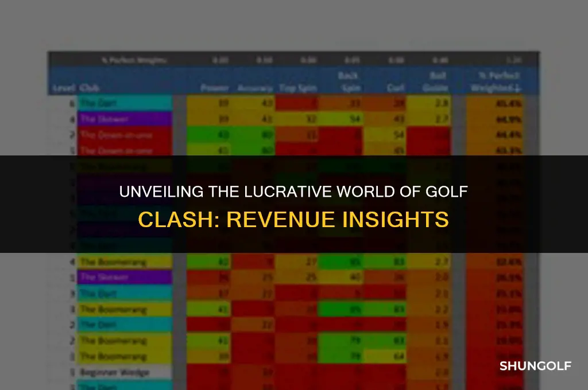Screen dimensions: 588x390
Task: Click the yellow "Clash: Revenue Insights" text
Action: pos(293,219)
